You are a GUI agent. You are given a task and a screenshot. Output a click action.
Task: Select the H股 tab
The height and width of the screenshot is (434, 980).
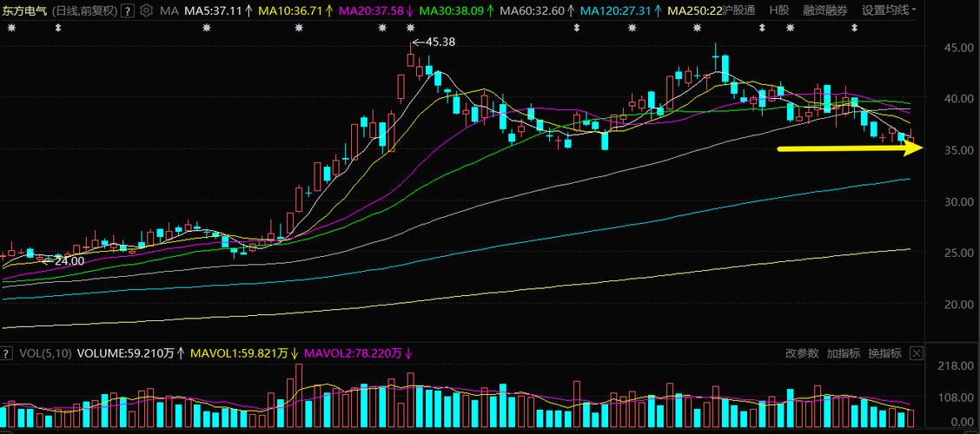click(778, 10)
